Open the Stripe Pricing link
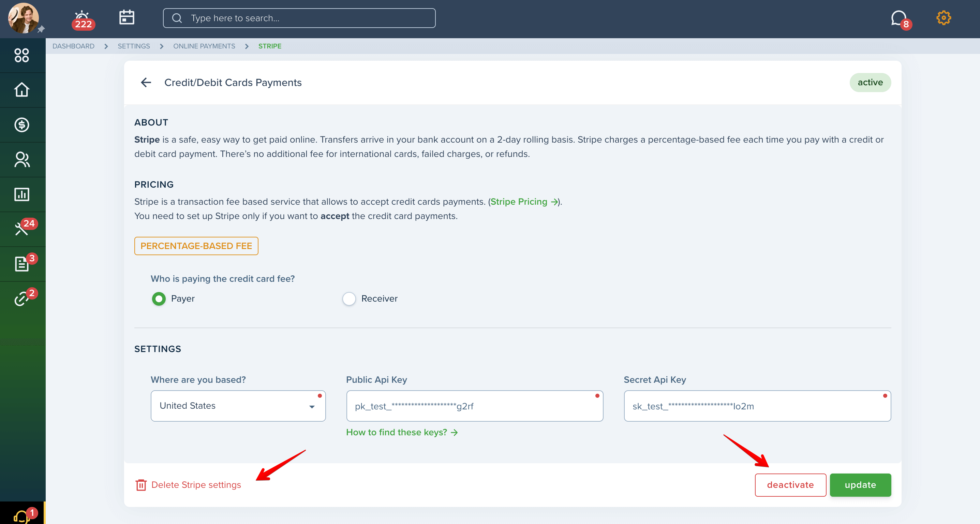 [524, 202]
